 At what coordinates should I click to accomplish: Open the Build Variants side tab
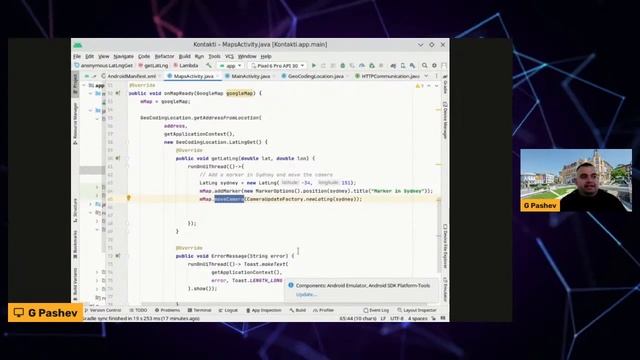75,284
